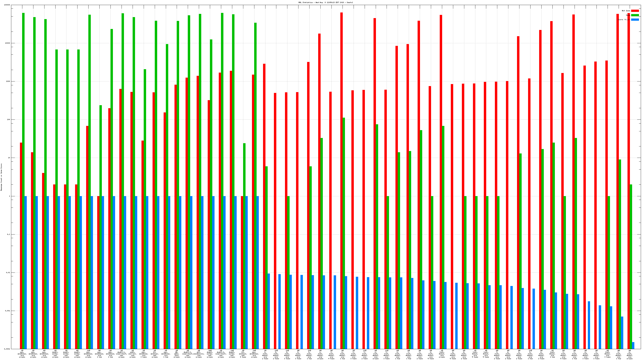
Task: Select the ubl.unsubscore.com origin x-axis label
Action: [199, 354]
